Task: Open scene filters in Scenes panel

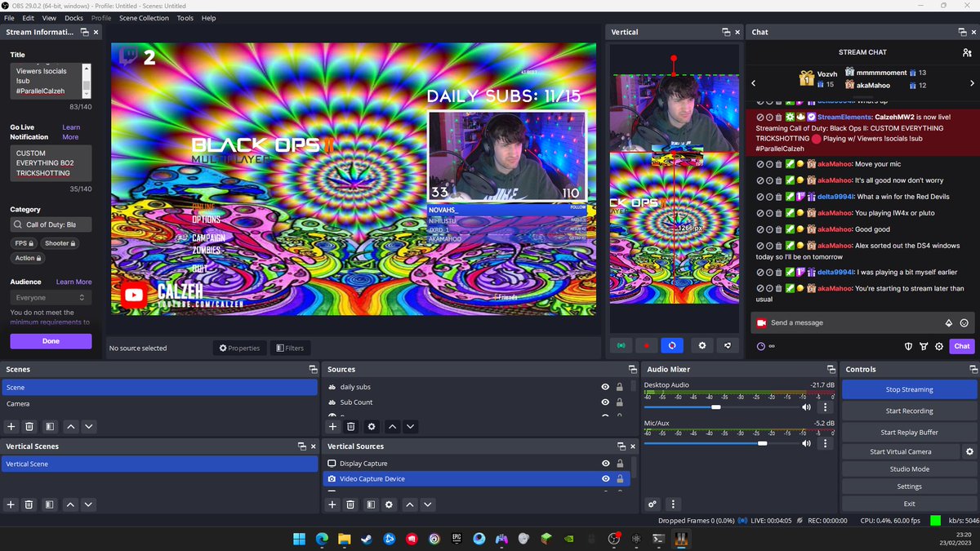Action: click(x=50, y=426)
